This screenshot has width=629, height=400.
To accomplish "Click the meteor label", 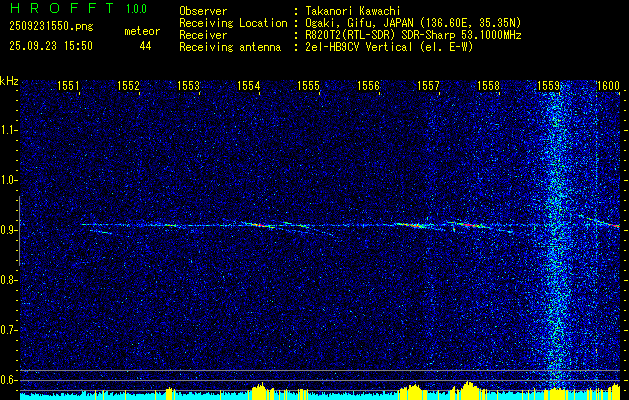I will click(x=142, y=31).
